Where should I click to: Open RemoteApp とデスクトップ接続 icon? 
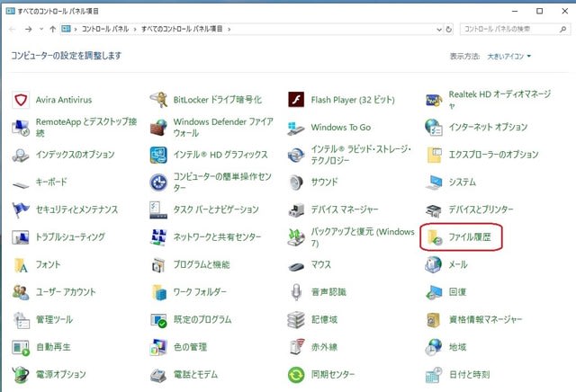(x=21, y=128)
